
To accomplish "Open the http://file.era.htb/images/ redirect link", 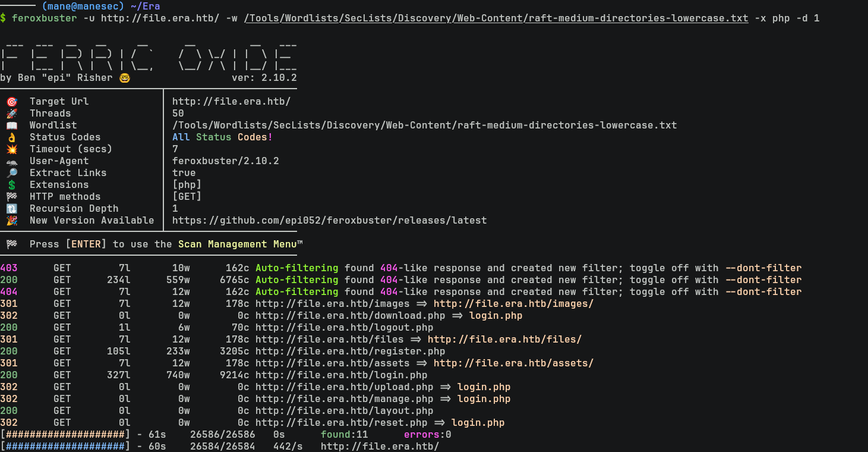I will [513, 304].
